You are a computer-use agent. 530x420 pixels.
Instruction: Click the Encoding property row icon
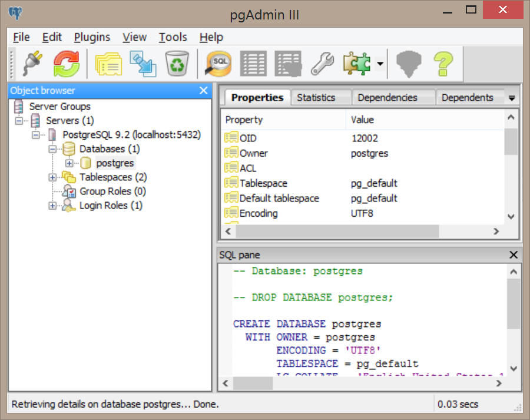pyautogui.click(x=231, y=213)
